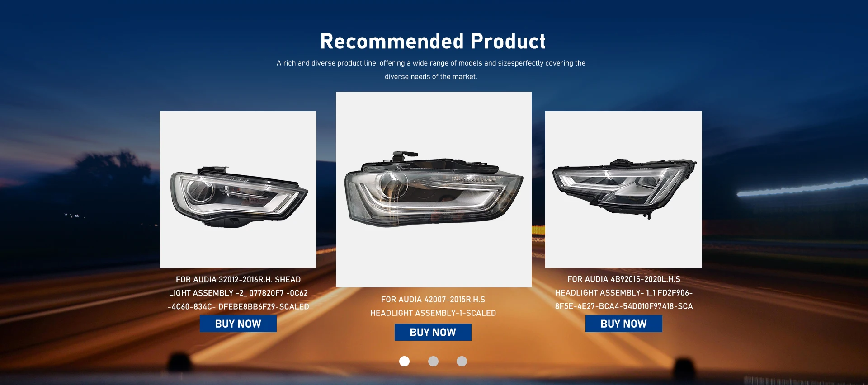Click BUY NOW under the A4 B9 2015-2020 headlight
Image resolution: width=868 pixels, height=385 pixels.
624,324
